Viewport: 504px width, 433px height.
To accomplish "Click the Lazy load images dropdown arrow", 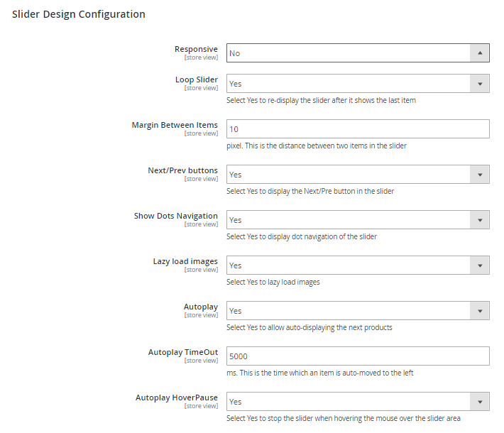I will [480, 265].
